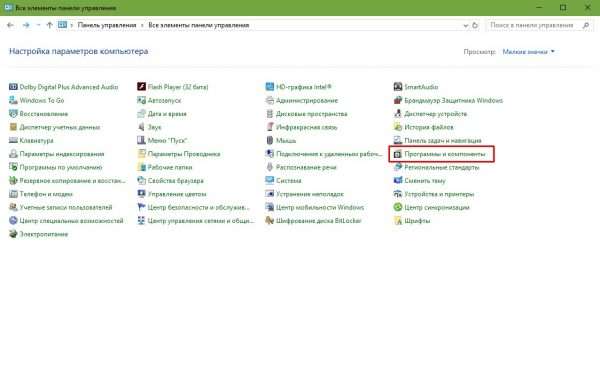Open the Клавиатура icon
600x385 pixels.
(13, 140)
